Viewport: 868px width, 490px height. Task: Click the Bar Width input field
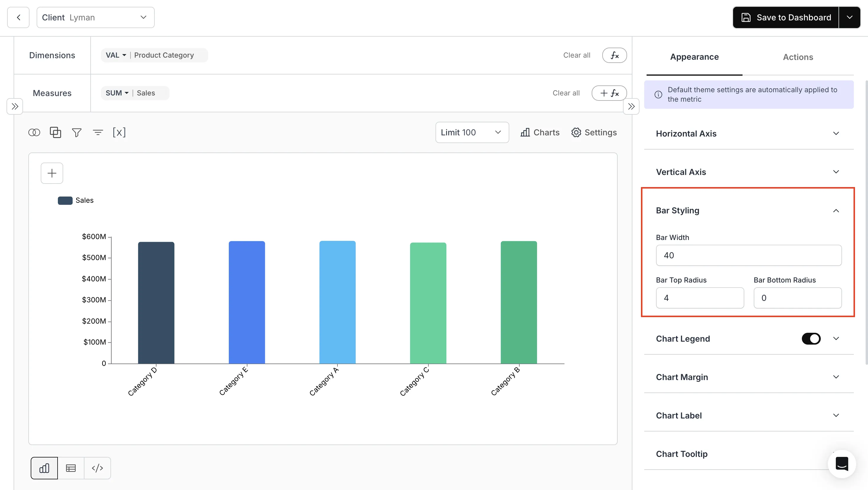tap(748, 255)
